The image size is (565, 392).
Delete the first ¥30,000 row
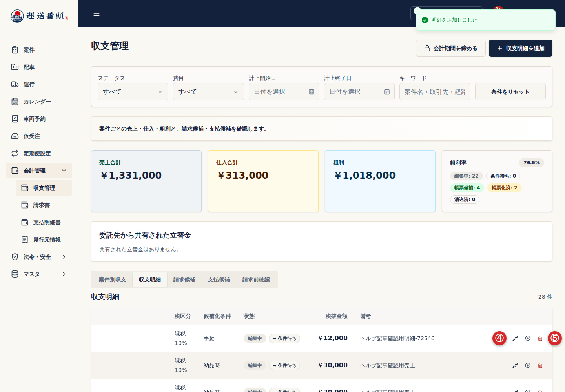[x=540, y=365]
